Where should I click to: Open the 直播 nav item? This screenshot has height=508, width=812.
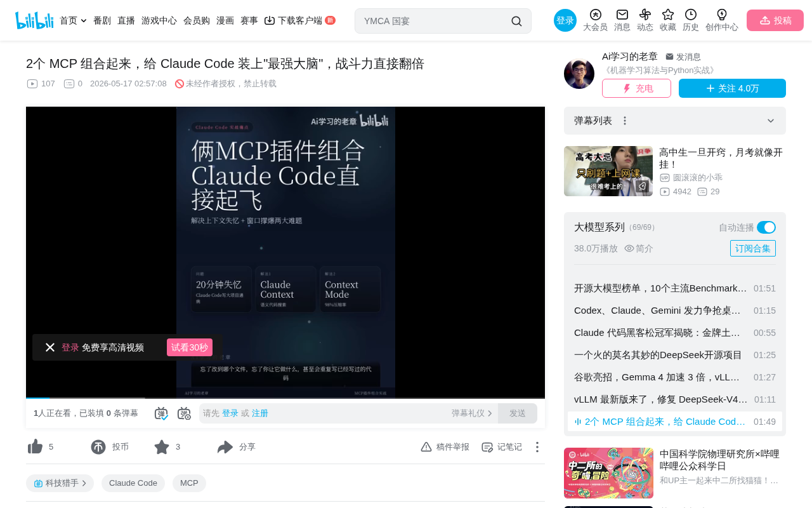126,20
